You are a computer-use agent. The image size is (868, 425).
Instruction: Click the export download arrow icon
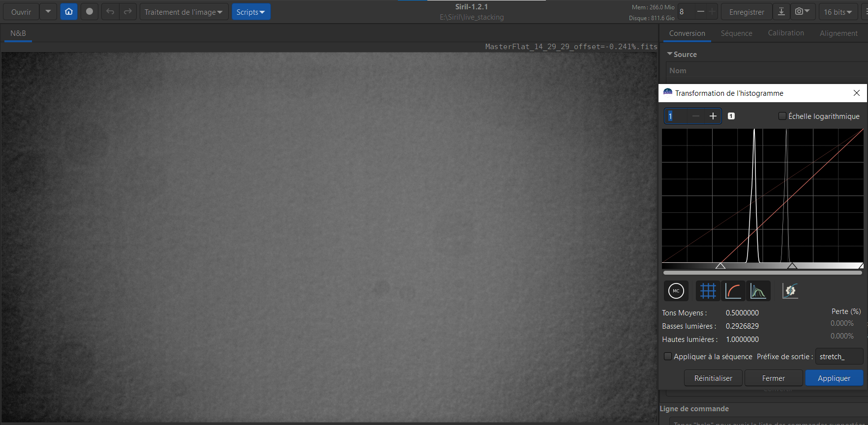pos(781,12)
